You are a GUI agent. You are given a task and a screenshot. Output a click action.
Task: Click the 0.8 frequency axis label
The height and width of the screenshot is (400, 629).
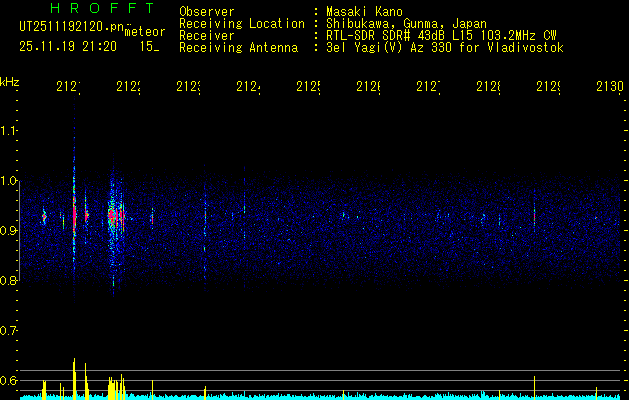8,280
